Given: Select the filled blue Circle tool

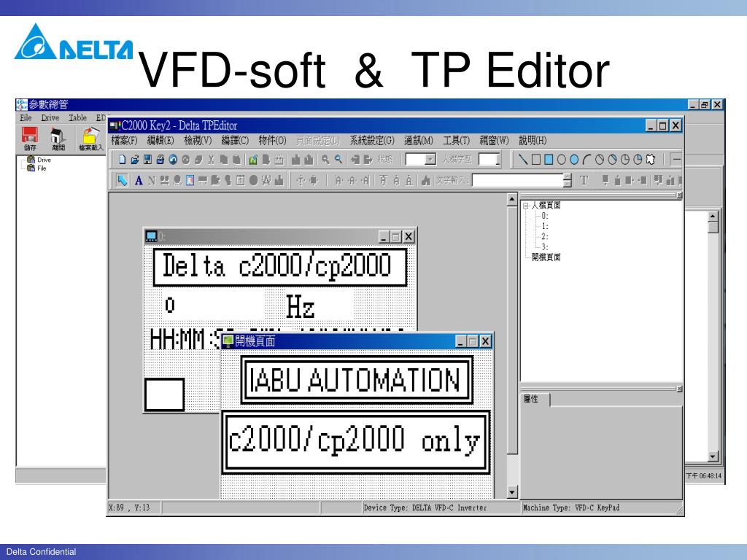Looking at the screenshot, I should [574, 160].
